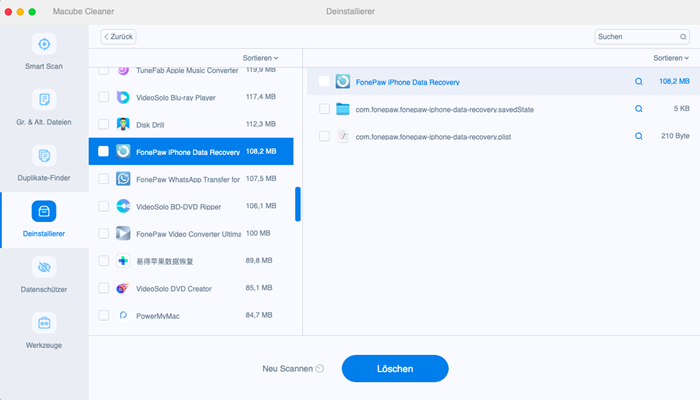Click the PowerMyMac app icon
This screenshot has width=700, height=401.
[123, 316]
